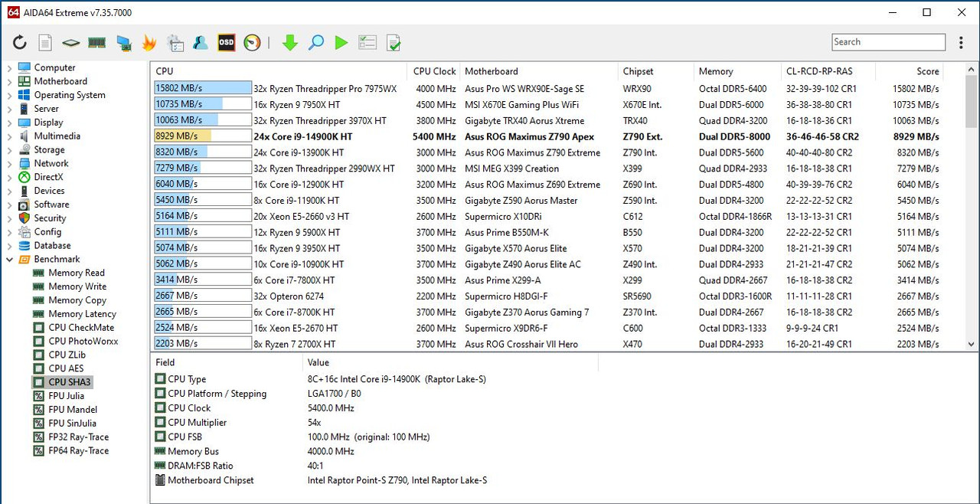Screen dimensions: 980x504
Task: Select DirectX in the tree
Action: coord(48,177)
